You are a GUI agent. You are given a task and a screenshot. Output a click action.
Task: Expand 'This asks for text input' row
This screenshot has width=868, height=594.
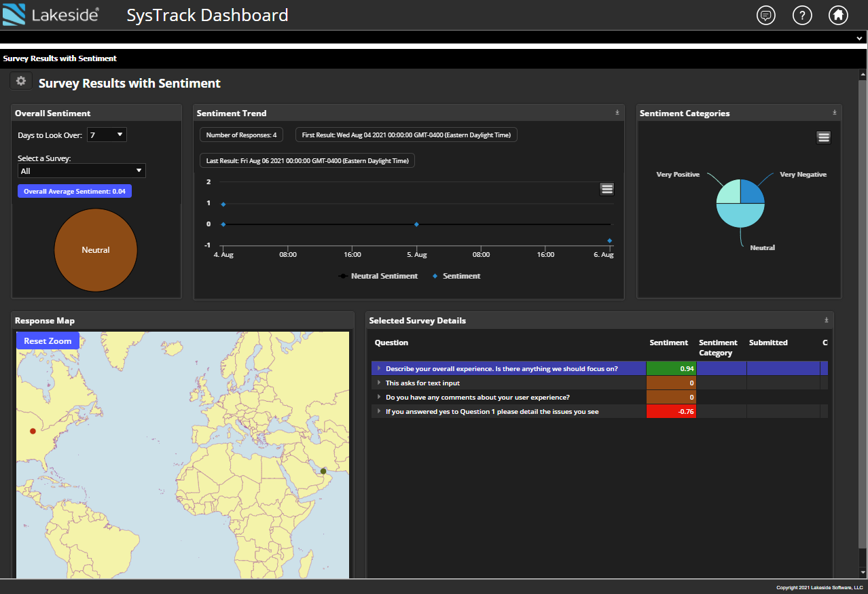(x=379, y=383)
